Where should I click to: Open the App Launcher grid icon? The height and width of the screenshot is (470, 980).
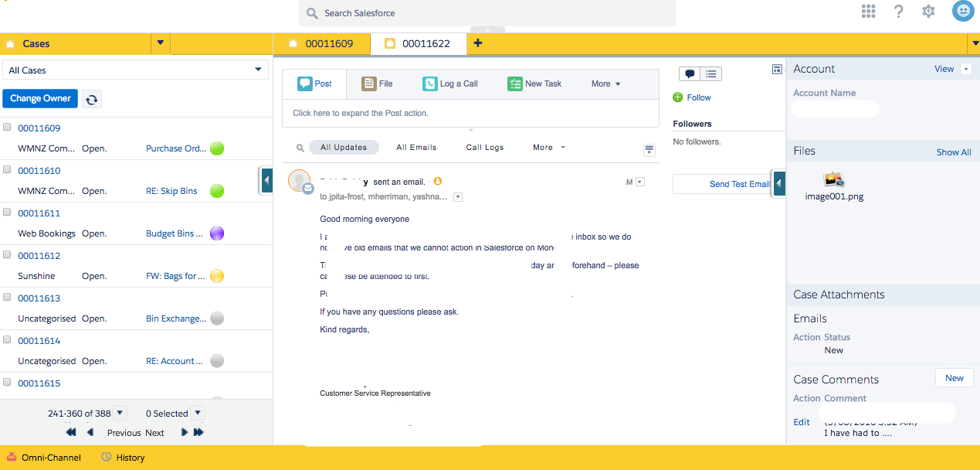coord(869,11)
